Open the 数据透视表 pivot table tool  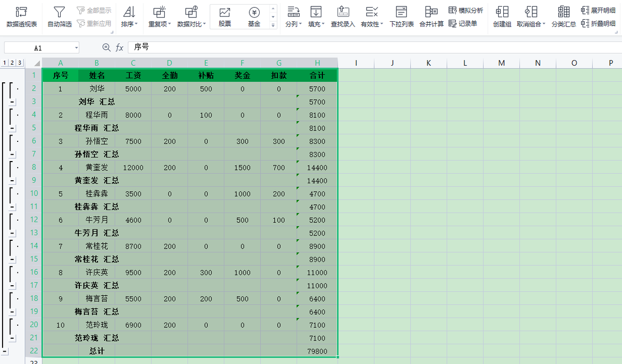click(x=21, y=17)
